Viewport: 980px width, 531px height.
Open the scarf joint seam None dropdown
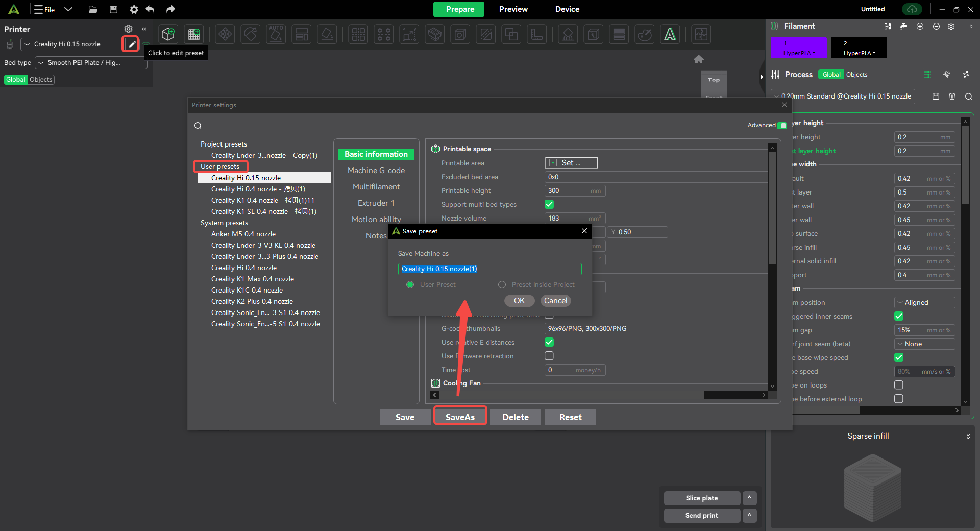pyautogui.click(x=924, y=344)
